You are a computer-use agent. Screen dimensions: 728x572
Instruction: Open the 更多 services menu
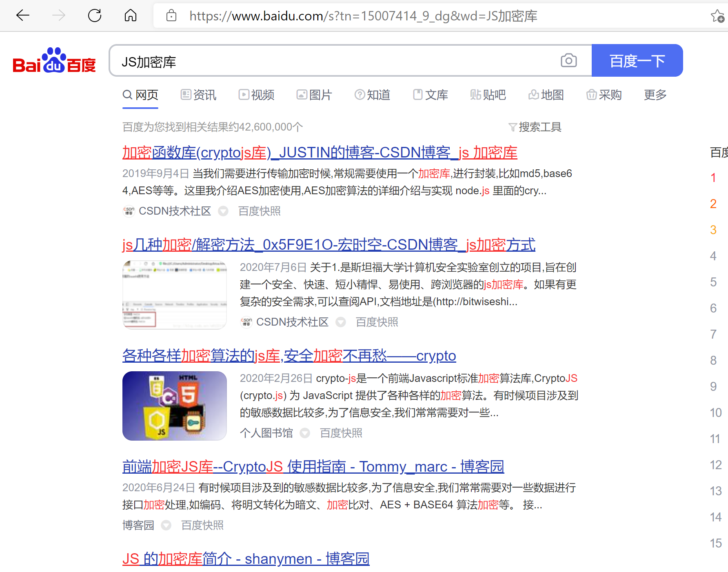click(x=655, y=95)
